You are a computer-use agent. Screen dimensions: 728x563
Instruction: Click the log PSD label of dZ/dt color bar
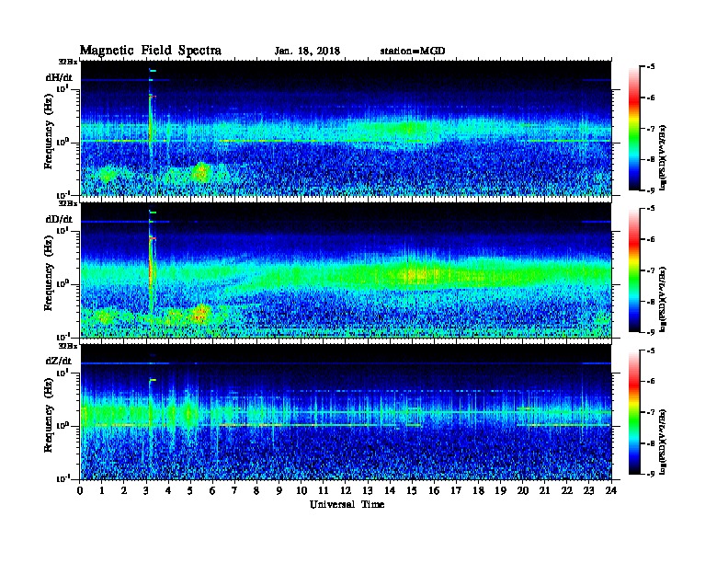[x=663, y=442]
